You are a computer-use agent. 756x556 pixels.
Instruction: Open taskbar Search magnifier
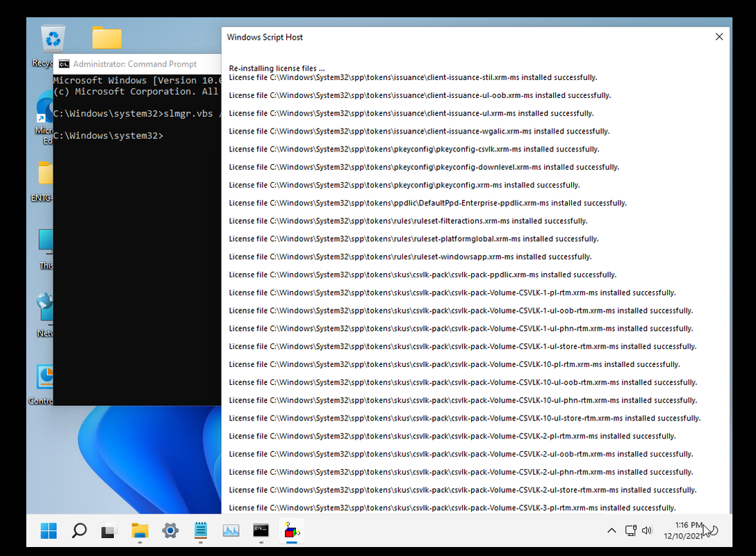[79, 531]
